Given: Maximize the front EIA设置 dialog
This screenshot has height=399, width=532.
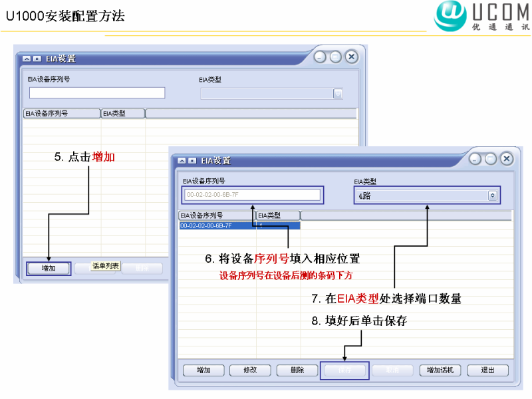Looking at the screenshot, I should [x=491, y=159].
